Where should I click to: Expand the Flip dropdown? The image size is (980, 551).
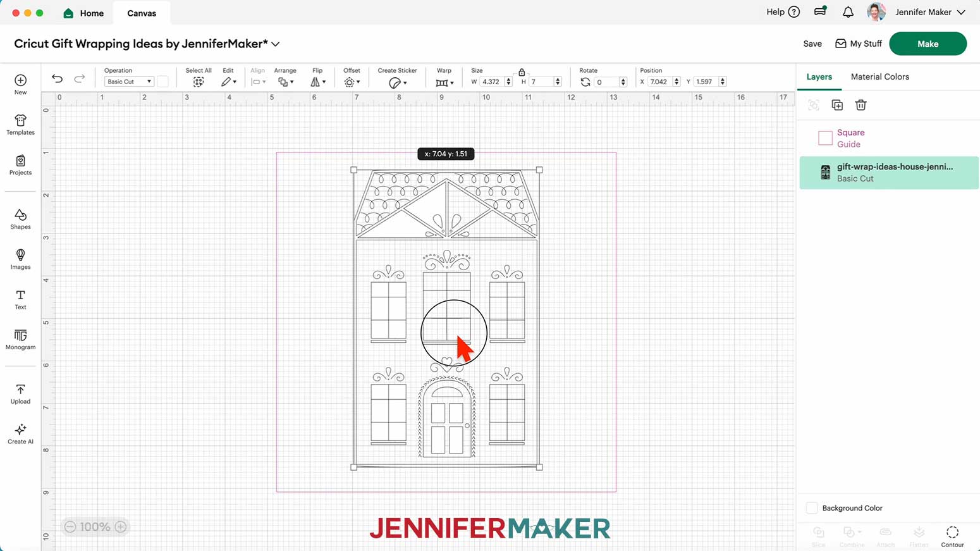[x=318, y=82]
